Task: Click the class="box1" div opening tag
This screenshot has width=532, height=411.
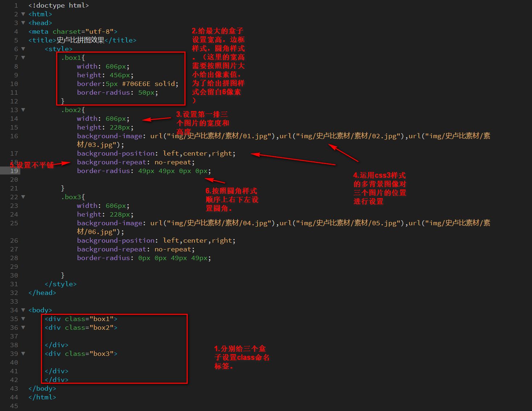Action: 81,319
